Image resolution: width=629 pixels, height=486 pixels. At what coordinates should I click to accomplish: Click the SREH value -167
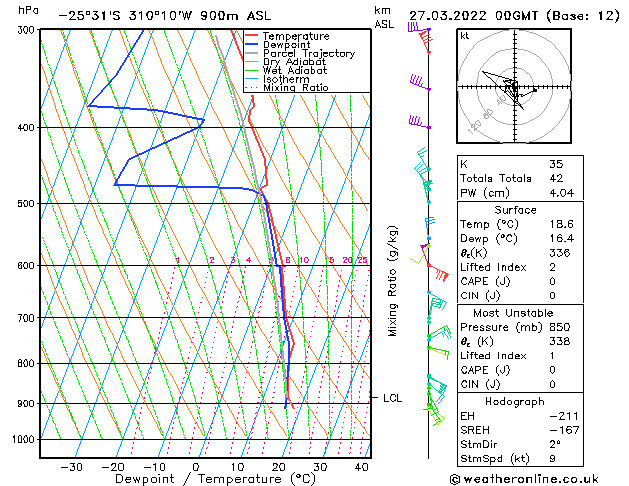(564, 430)
